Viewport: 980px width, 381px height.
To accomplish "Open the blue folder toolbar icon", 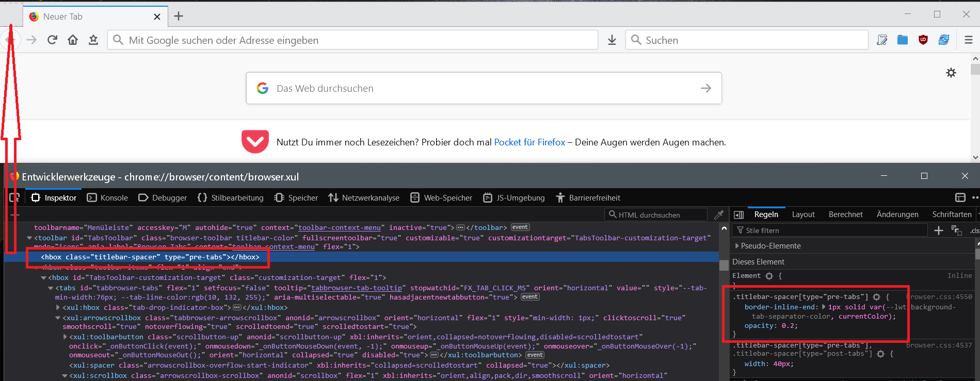I will 903,40.
